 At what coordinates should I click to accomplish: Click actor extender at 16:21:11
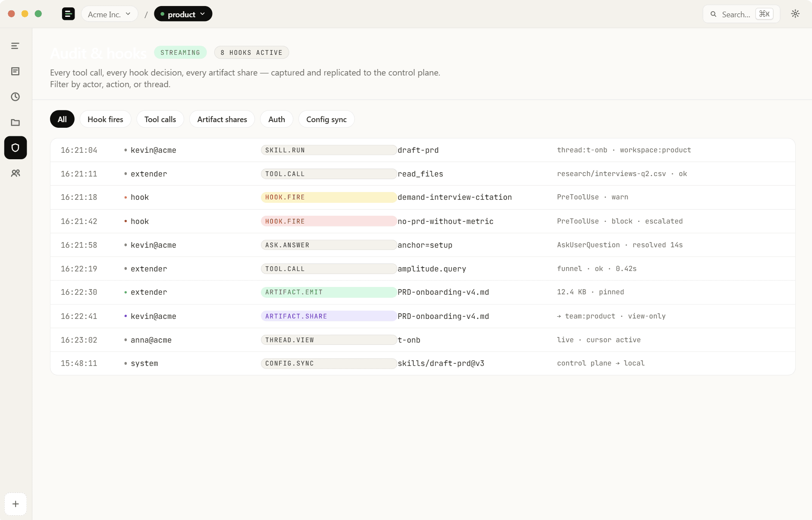(x=149, y=174)
